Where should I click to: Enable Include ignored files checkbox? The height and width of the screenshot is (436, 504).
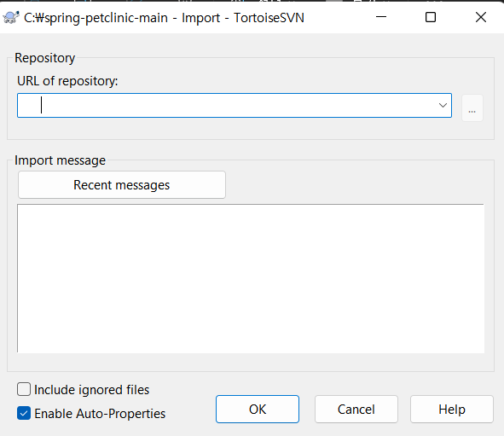tap(24, 389)
